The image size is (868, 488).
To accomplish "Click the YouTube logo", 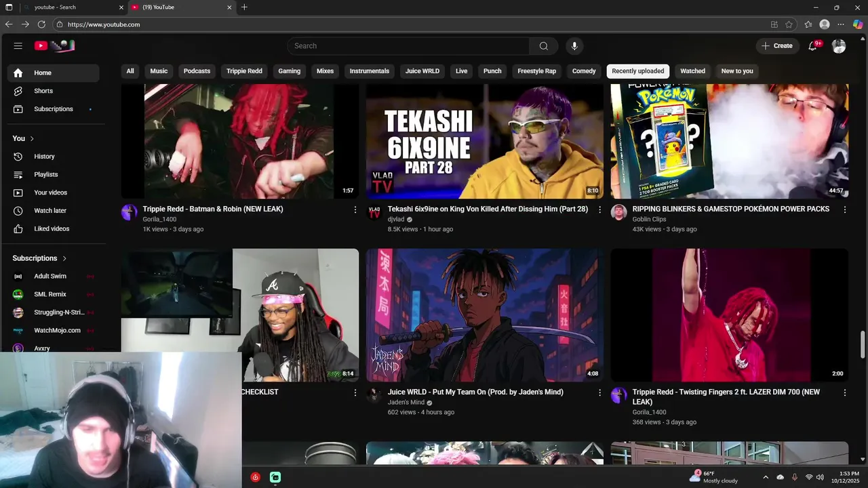I will [54, 46].
